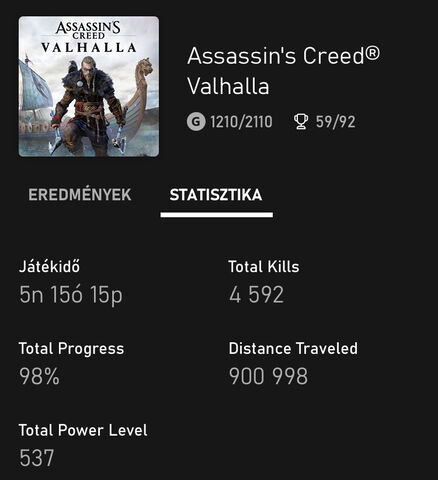Open the Assassin's Creed Valhalla cover art

[89, 86]
